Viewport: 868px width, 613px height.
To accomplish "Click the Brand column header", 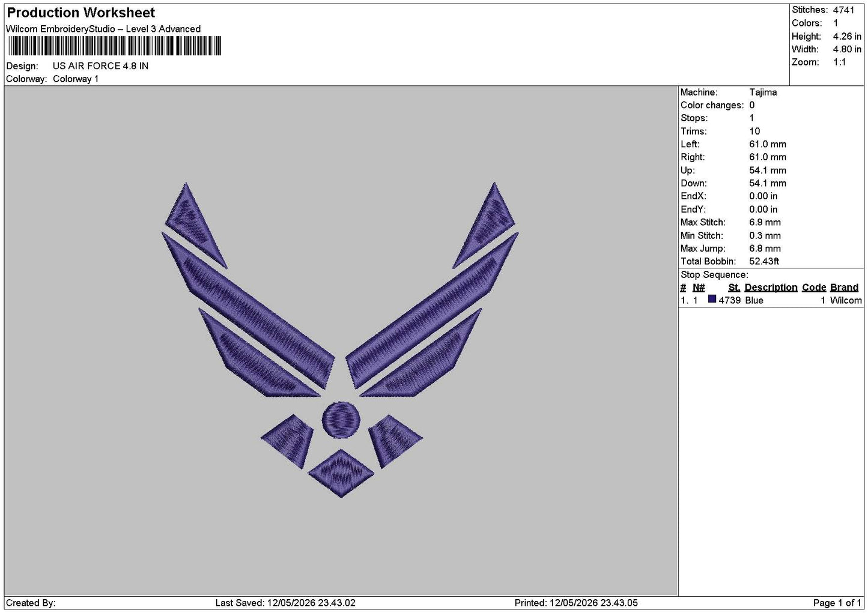I will [x=844, y=288].
